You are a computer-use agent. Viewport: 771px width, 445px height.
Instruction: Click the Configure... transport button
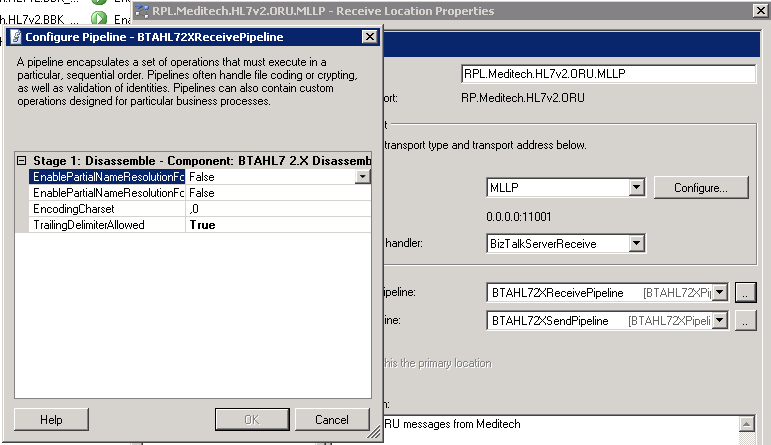[701, 188]
